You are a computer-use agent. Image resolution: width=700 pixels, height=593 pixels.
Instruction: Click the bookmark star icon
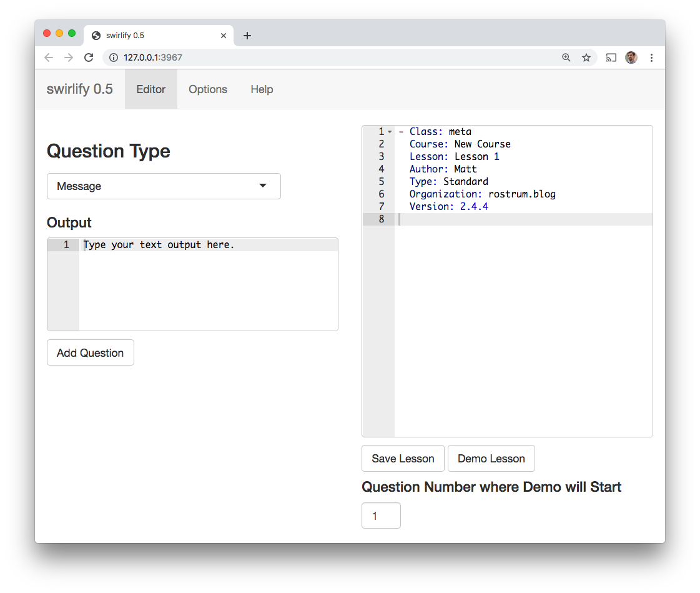click(x=586, y=57)
